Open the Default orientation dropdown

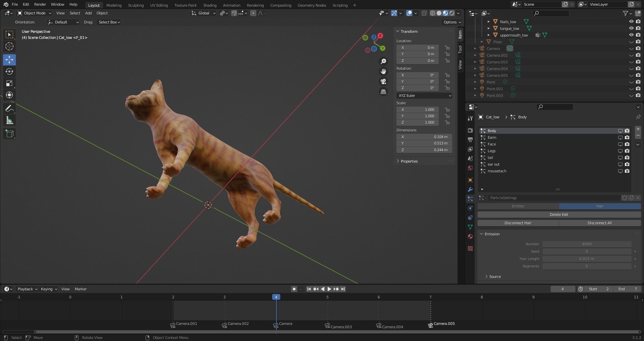(63, 22)
